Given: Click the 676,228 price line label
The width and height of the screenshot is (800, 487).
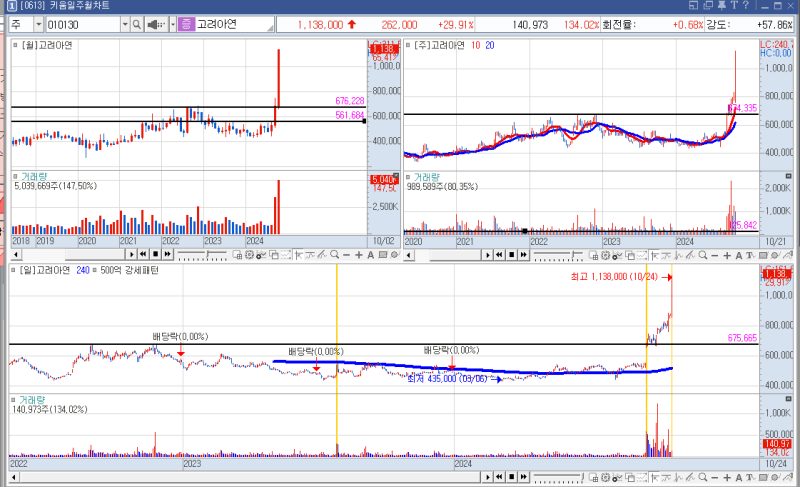Looking at the screenshot, I should (349, 101).
